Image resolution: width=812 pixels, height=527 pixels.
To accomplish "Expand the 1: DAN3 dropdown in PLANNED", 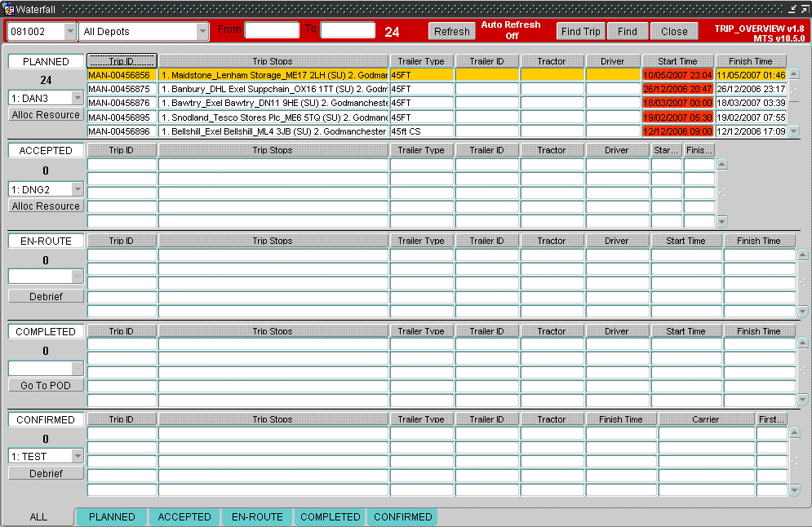I will click(78, 98).
